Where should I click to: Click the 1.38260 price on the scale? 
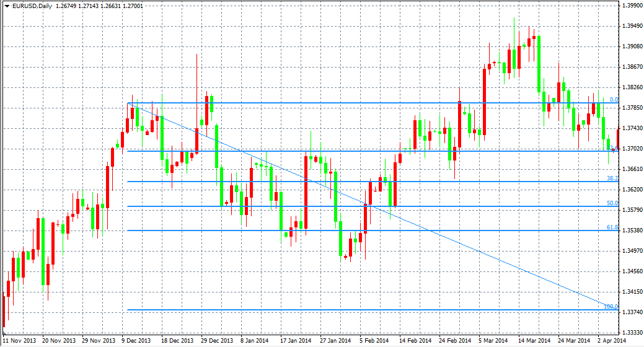(631, 87)
